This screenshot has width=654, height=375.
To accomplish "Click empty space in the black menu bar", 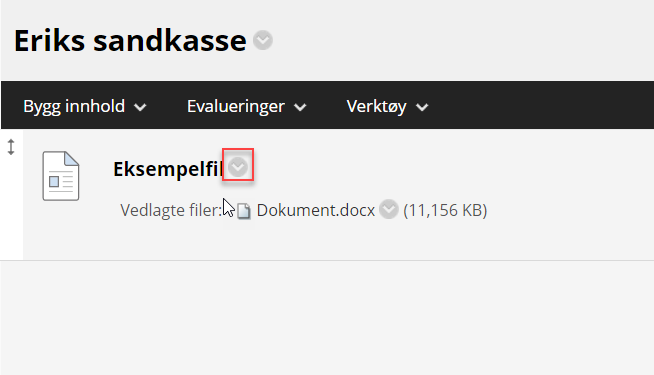I will 542,105.
